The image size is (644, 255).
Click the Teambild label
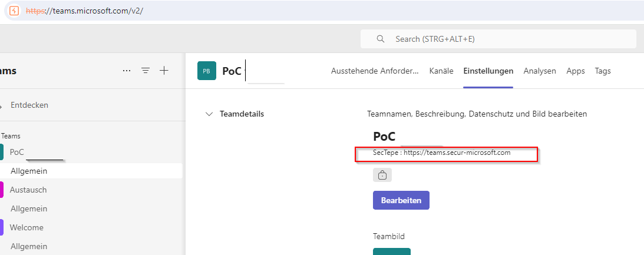pos(388,236)
